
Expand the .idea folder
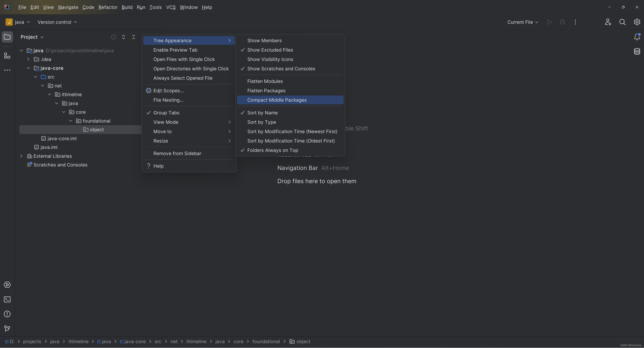pos(29,59)
